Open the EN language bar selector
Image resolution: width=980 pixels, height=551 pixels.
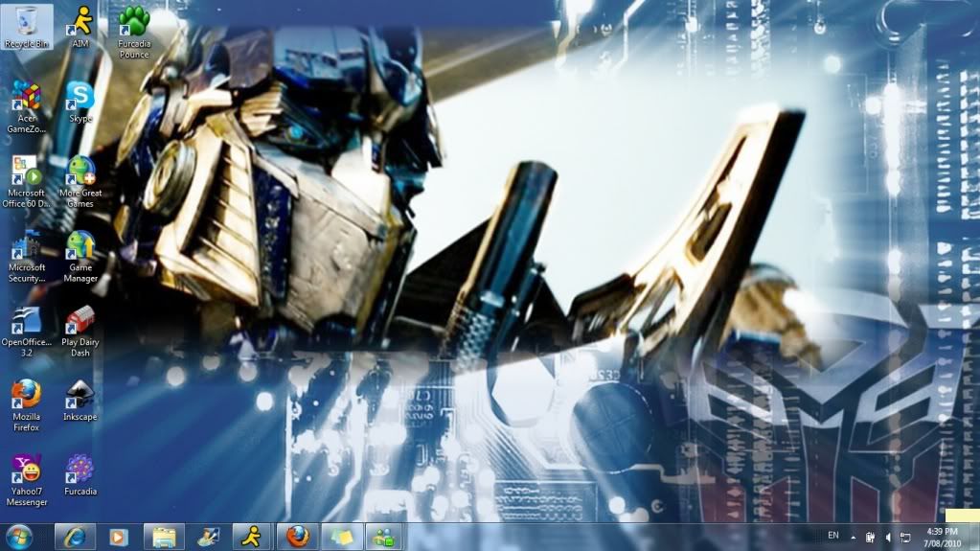tap(833, 536)
